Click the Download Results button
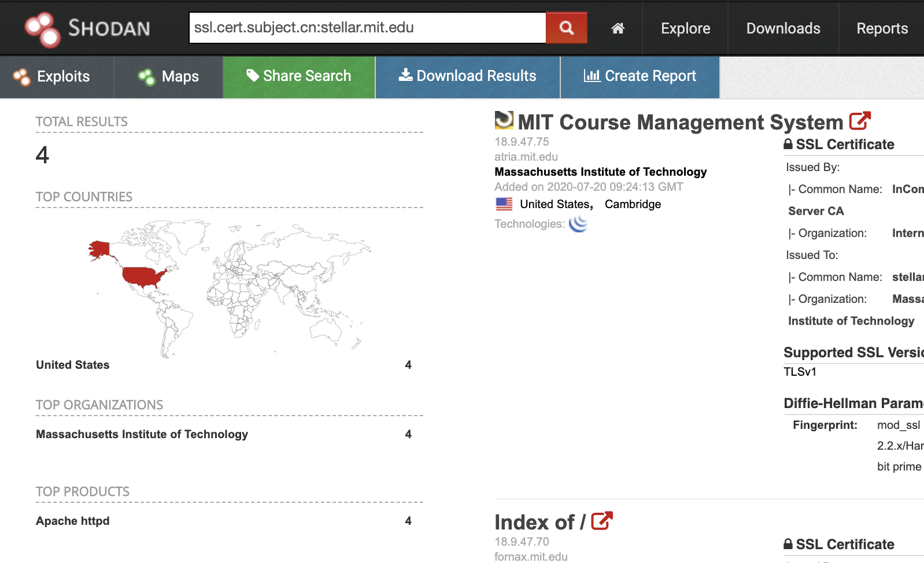The height and width of the screenshot is (563, 924). tap(468, 77)
